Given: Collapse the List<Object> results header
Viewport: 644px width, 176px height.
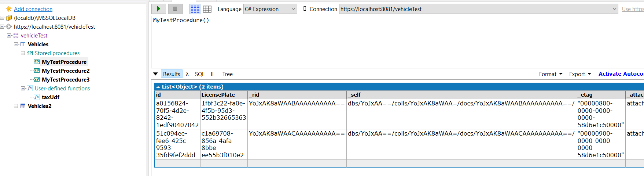Looking at the screenshot, I should 158,87.
